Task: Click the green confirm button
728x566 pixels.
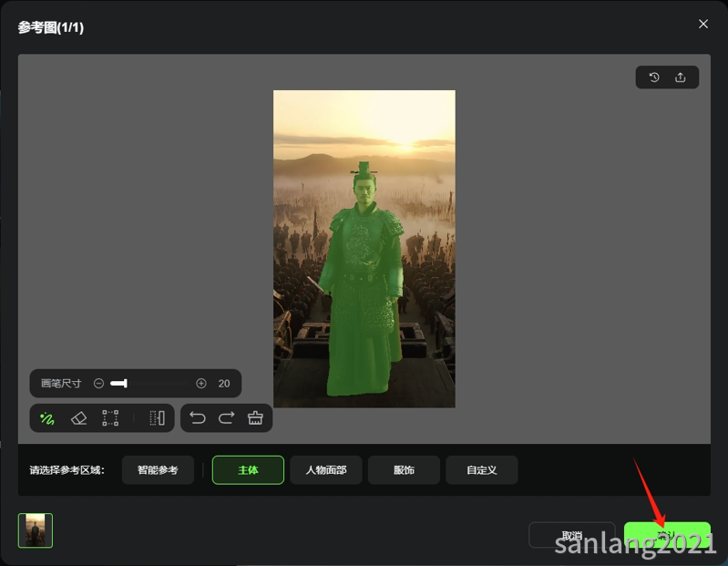Action: 667,535
